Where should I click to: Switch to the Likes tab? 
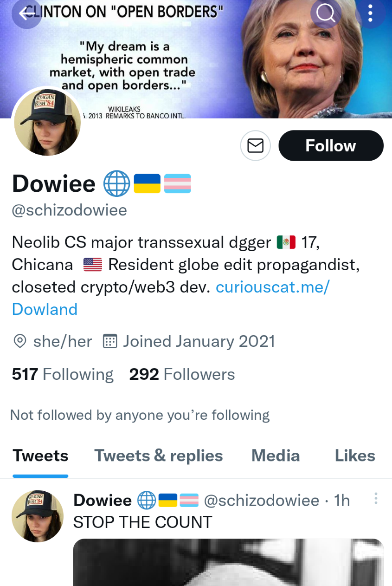[x=355, y=456]
